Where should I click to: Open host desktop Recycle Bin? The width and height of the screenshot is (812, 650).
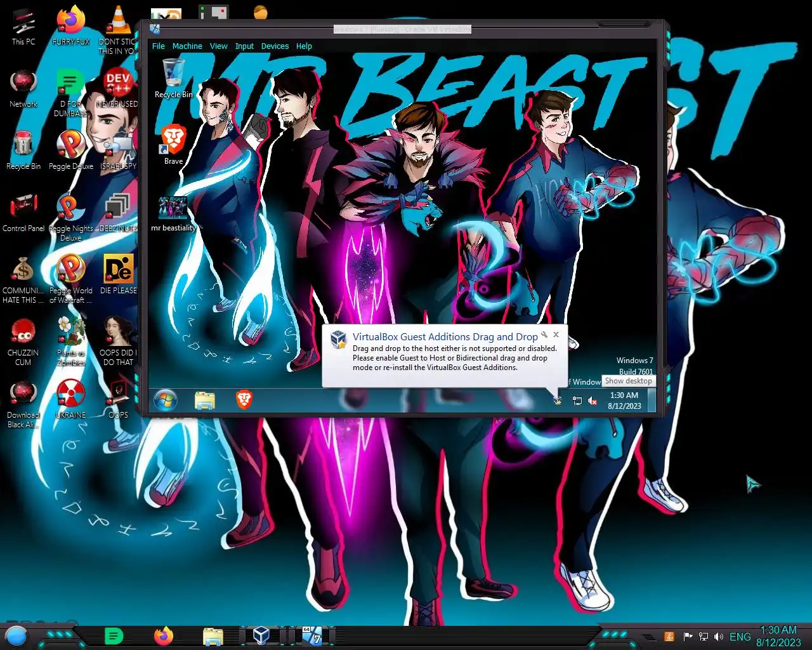(23, 150)
